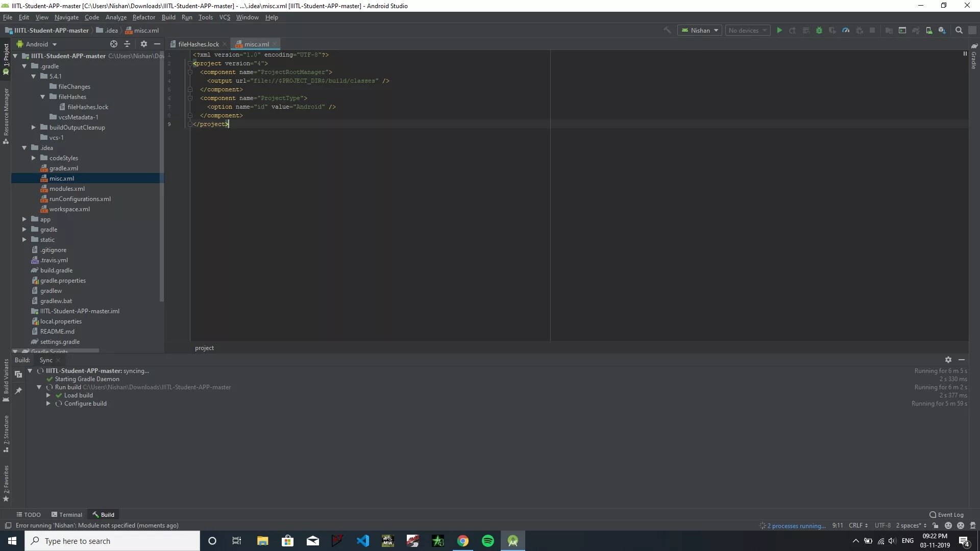This screenshot has width=980, height=551.
Task: Click the Project panel vertical scrollbar
Action: click(x=162, y=176)
